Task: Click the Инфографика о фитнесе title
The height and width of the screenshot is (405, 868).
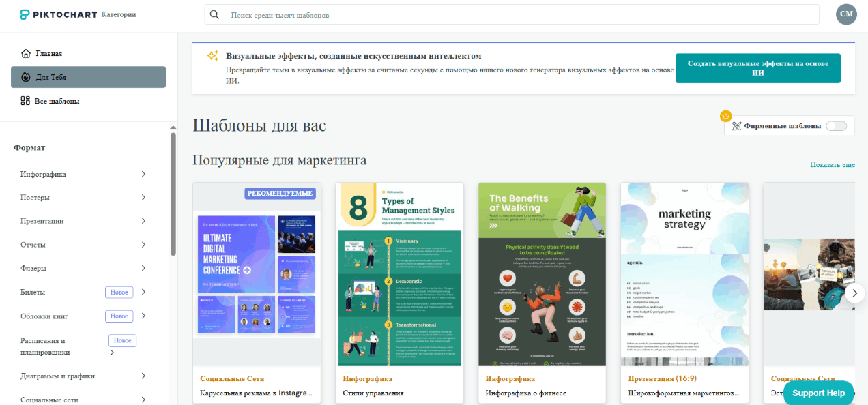Action: [x=526, y=393]
